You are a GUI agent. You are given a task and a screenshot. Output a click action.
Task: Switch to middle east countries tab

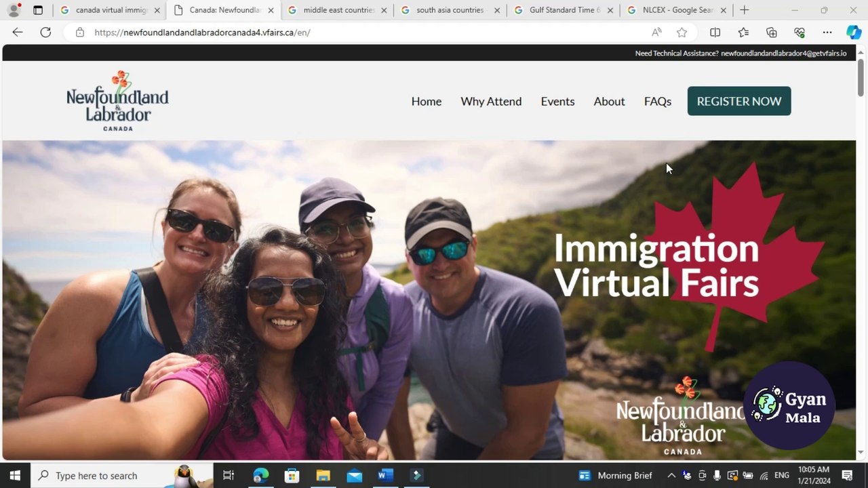pyautogui.click(x=337, y=10)
